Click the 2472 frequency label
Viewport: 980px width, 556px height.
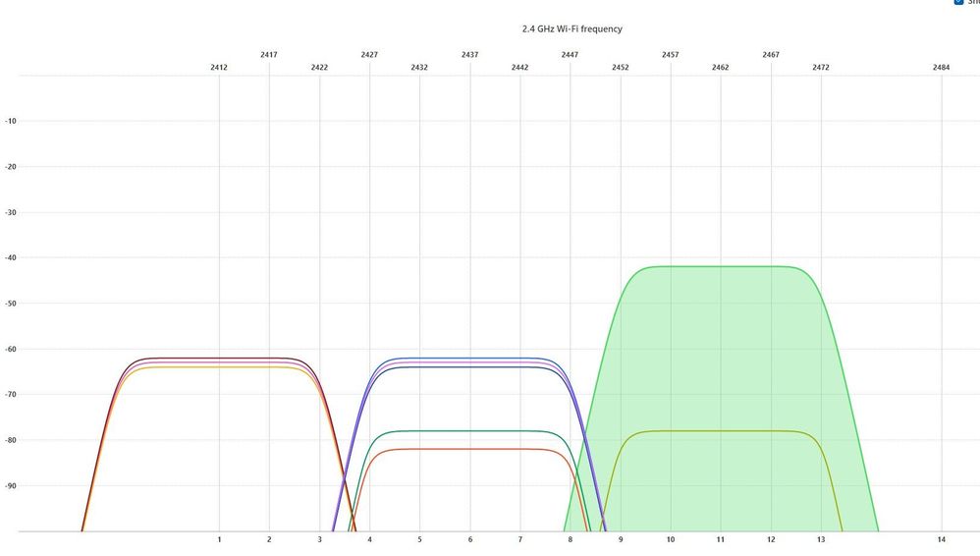[821, 67]
